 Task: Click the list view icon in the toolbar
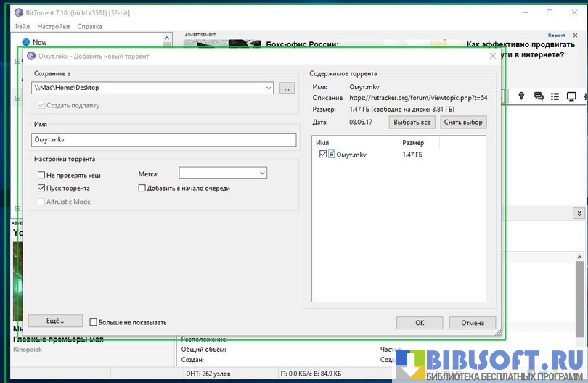(555, 96)
